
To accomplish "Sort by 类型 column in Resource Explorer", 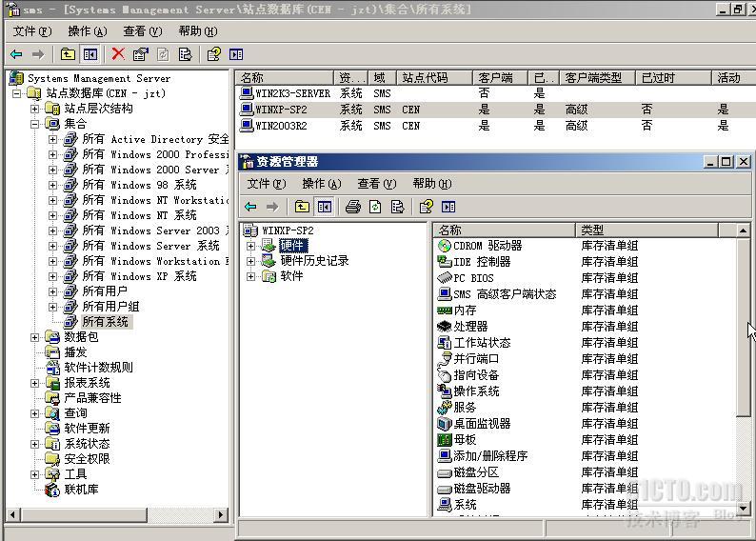I will tap(647, 230).
